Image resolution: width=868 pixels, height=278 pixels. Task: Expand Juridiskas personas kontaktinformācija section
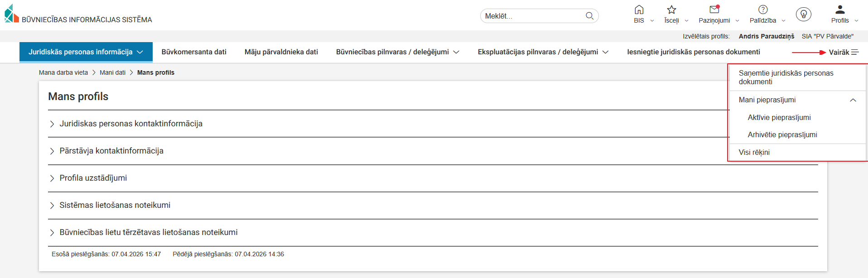tap(131, 124)
